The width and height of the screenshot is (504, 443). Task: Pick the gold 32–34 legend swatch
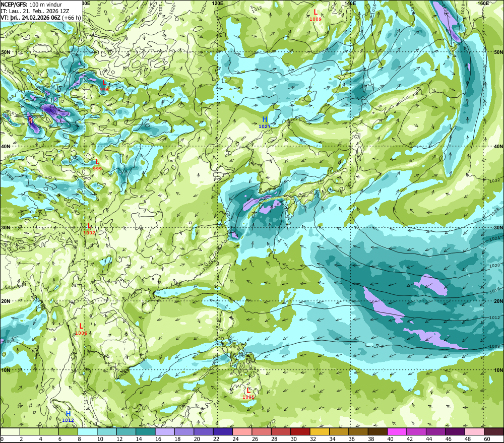click(320, 431)
